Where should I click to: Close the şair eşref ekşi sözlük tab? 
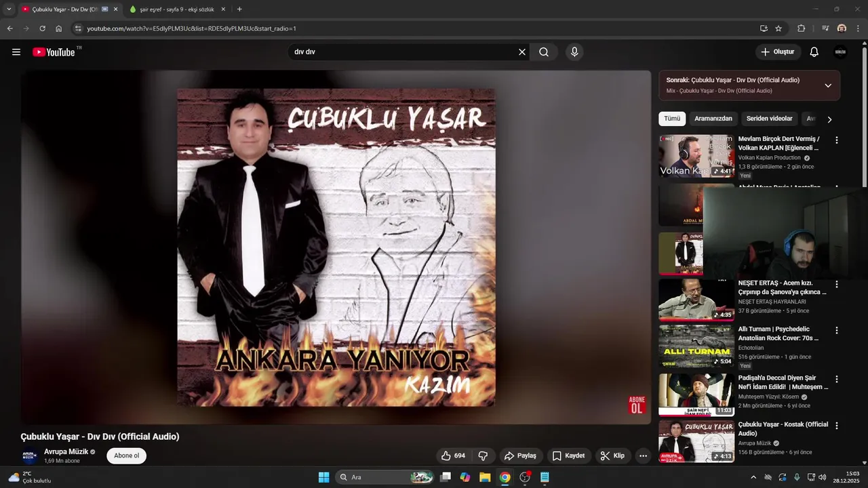(x=223, y=9)
